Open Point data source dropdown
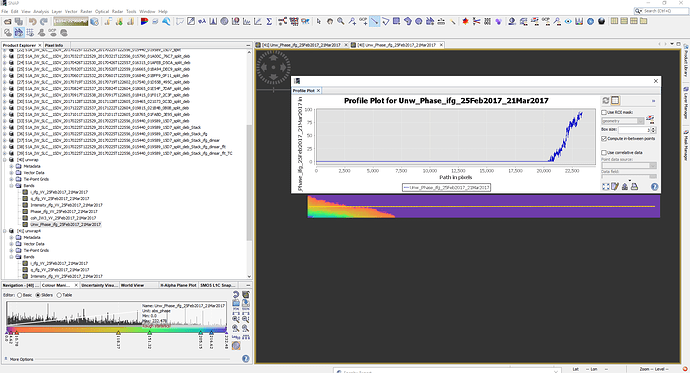 coord(629,165)
